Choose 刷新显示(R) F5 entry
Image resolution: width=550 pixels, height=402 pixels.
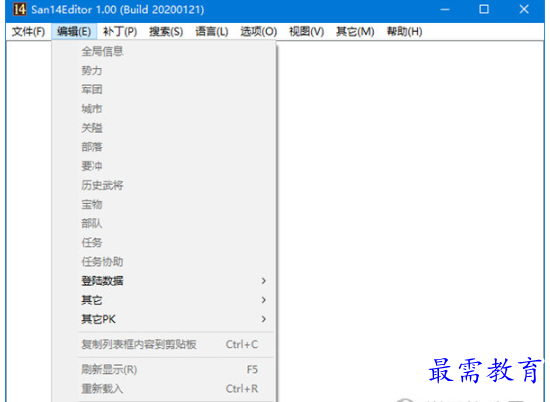click(x=164, y=369)
